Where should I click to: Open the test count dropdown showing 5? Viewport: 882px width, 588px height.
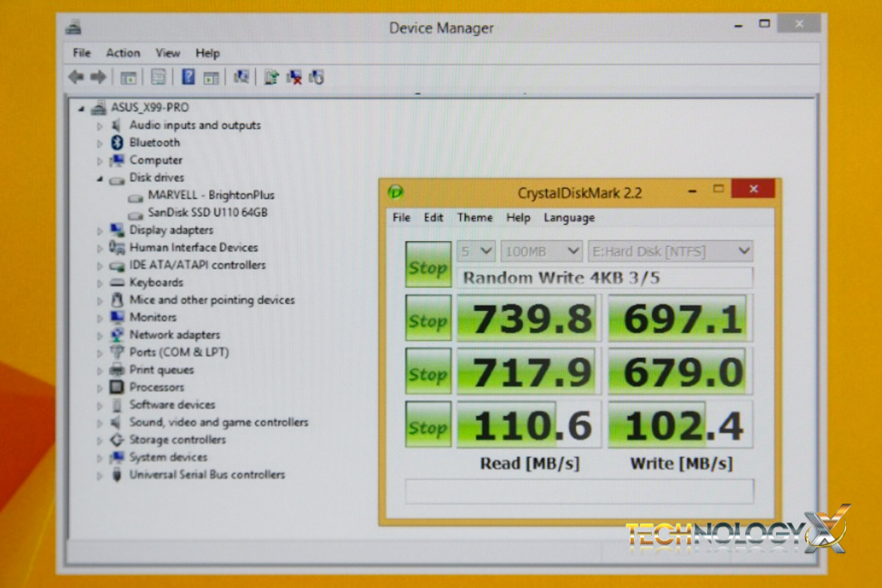coord(475,251)
